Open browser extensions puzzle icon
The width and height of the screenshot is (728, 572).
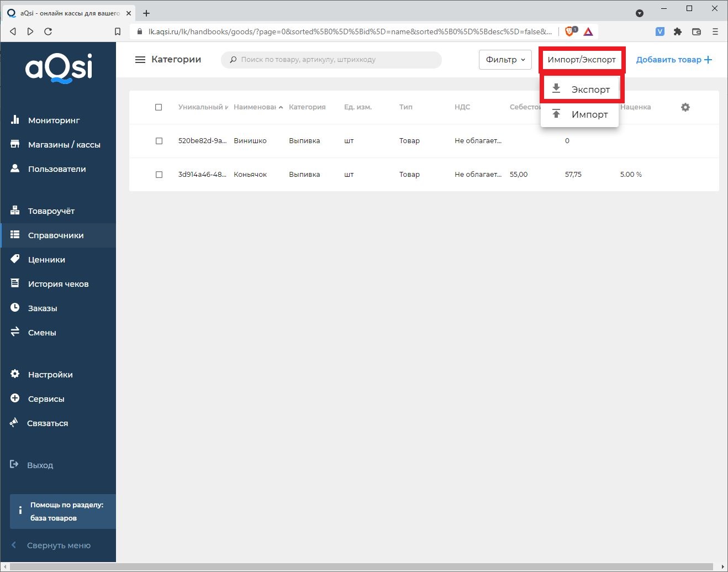pyautogui.click(x=678, y=32)
